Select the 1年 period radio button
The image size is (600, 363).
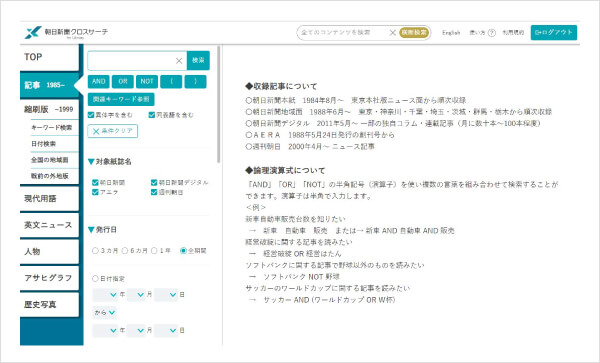tap(154, 251)
